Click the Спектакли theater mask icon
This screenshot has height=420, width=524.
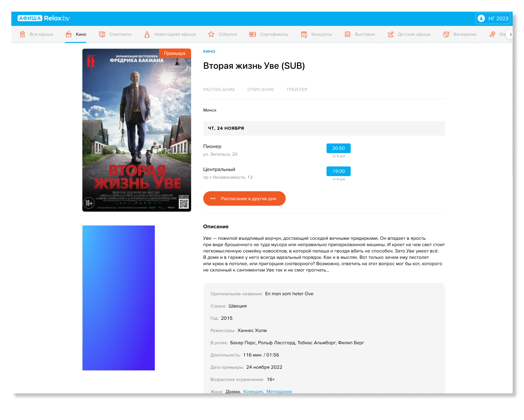tap(102, 34)
